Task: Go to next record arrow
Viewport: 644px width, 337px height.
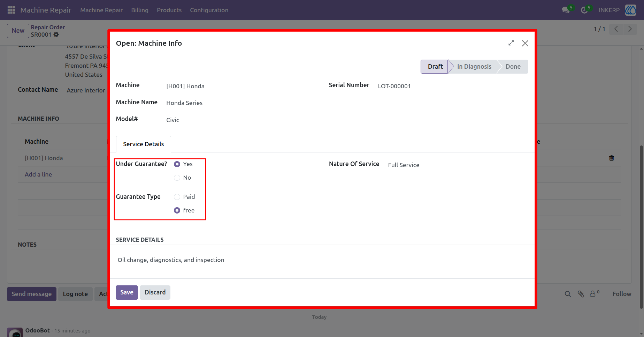Action: coord(630,29)
